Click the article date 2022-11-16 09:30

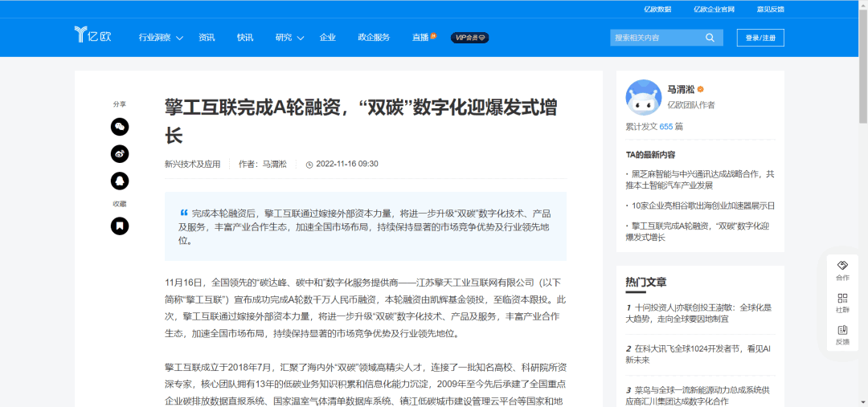click(346, 164)
